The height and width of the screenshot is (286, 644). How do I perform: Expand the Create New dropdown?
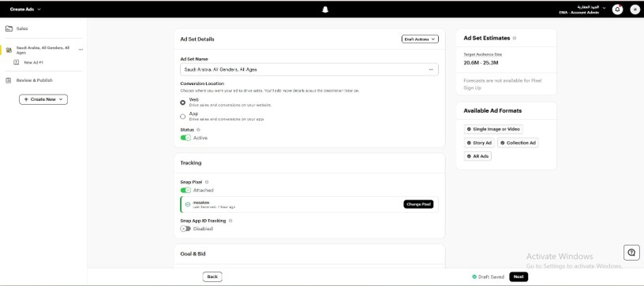(x=43, y=99)
